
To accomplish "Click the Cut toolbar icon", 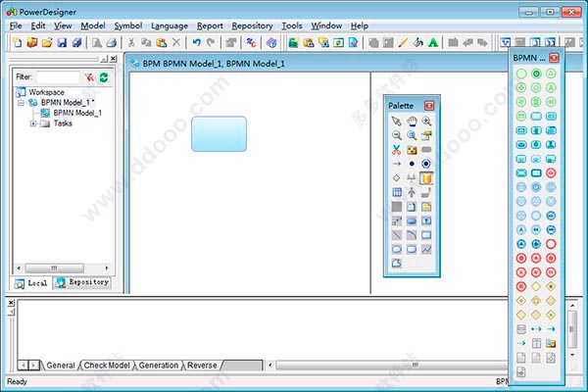I will coord(131,42).
